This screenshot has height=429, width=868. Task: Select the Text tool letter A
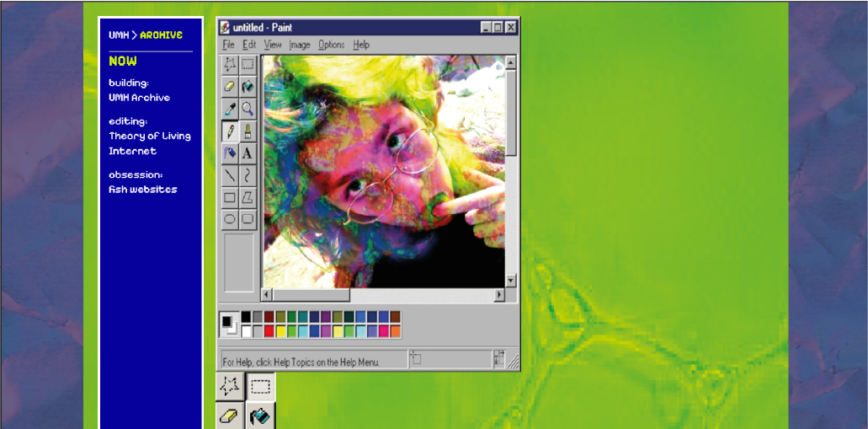click(248, 153)
